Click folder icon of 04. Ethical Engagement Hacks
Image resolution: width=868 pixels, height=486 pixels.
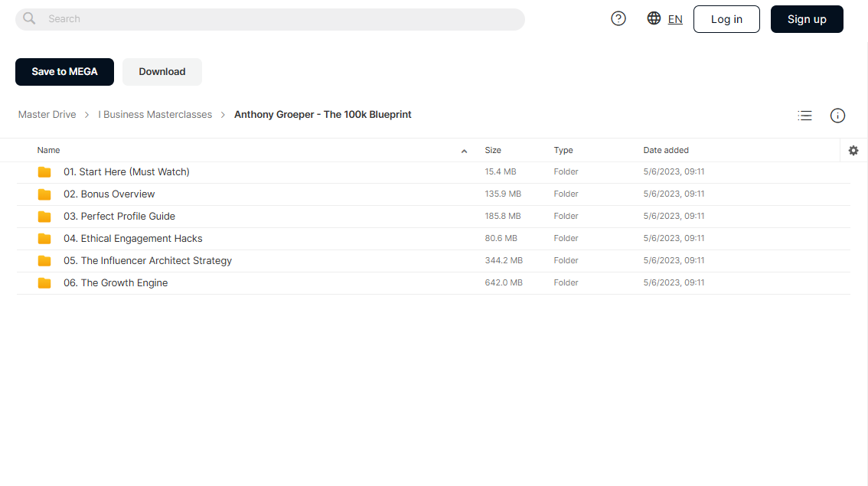click(x=44, y=239)
